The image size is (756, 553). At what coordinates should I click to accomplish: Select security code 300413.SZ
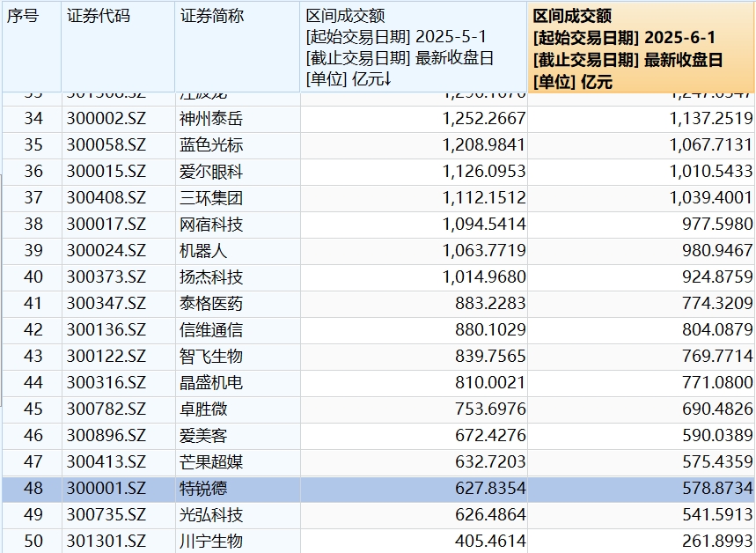106,462
